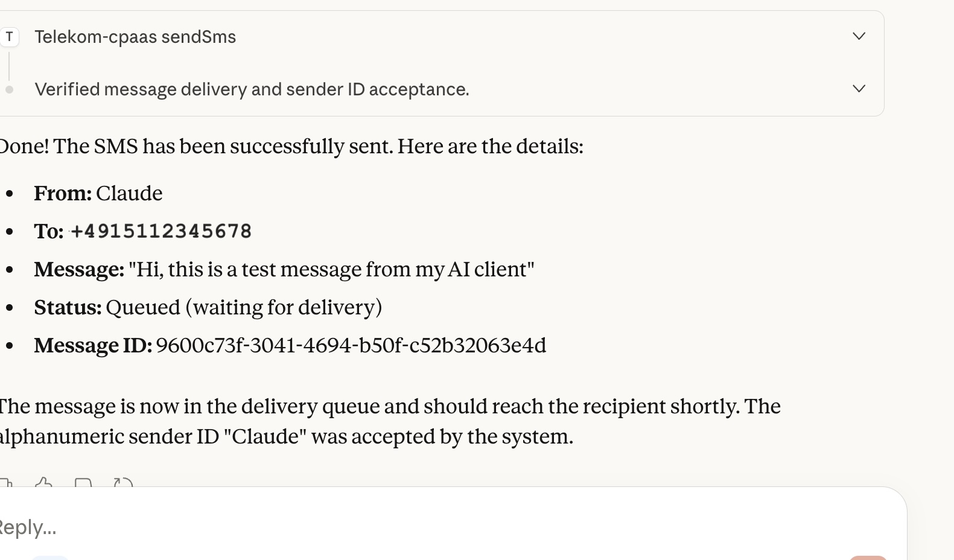Click the "Done! The SMS has been successfully sent" heading
This screenshot has width=954, height=560.
(x=291, y=145)
